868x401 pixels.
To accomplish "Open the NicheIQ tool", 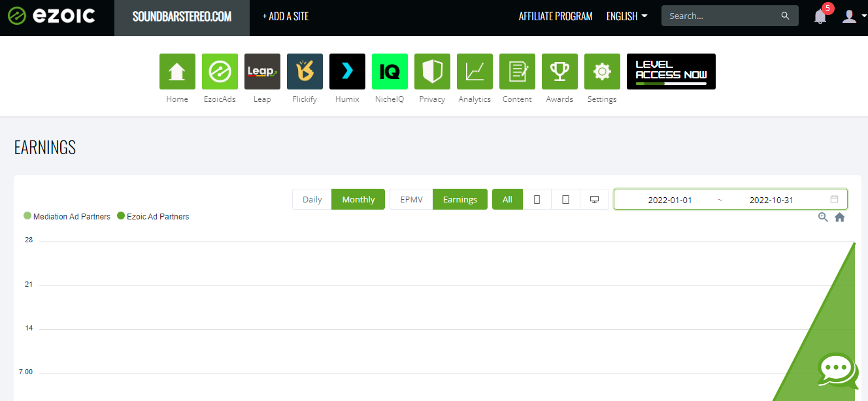I will point(390,71).
